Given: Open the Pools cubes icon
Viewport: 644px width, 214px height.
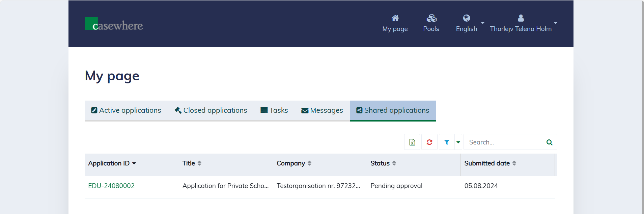Looking at the screenshot, I should [431, 18].
